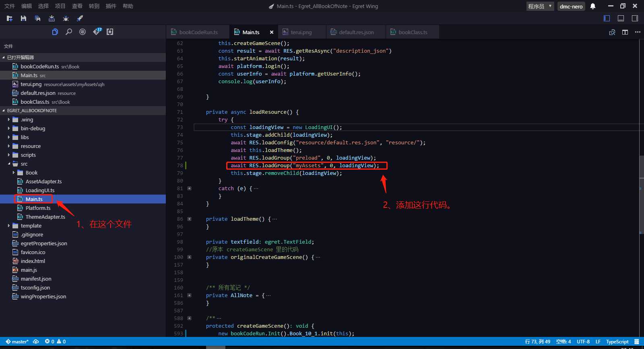
Task: Unfold loadTheme at line 86
Action: coord(189,219)
